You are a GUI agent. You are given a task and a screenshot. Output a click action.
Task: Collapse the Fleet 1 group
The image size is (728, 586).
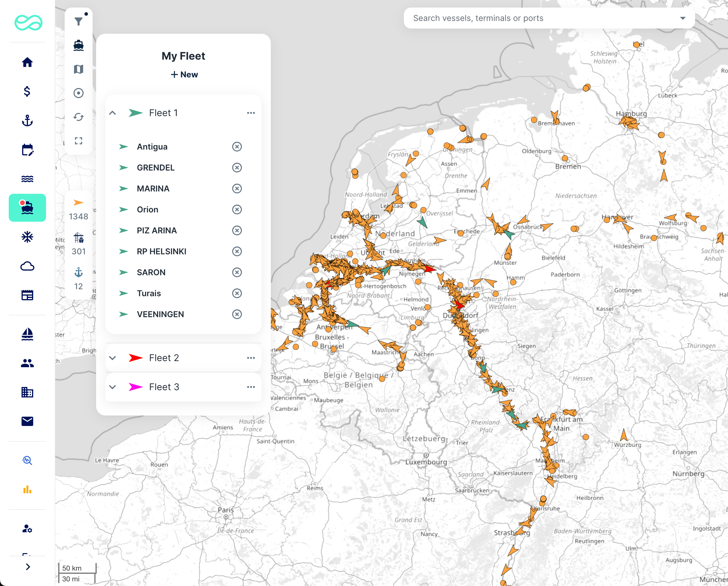pos(112,113)
